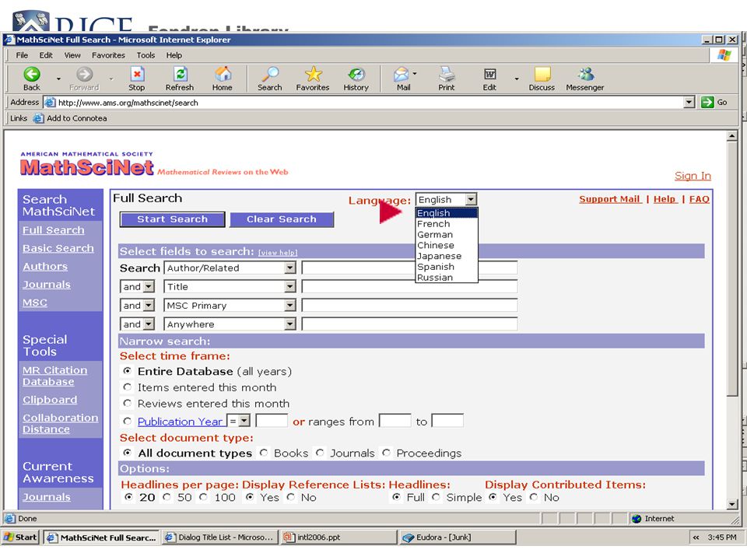Screen dimensions: 747x560
Task: Switch to Dialog Title List taskbar item
Action: pos(219,537)
